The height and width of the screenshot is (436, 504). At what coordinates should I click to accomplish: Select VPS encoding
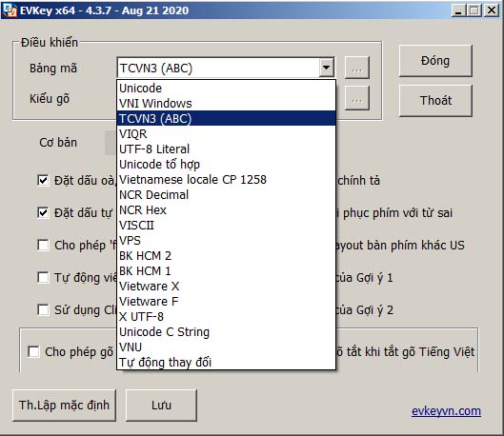click(227, 241)
